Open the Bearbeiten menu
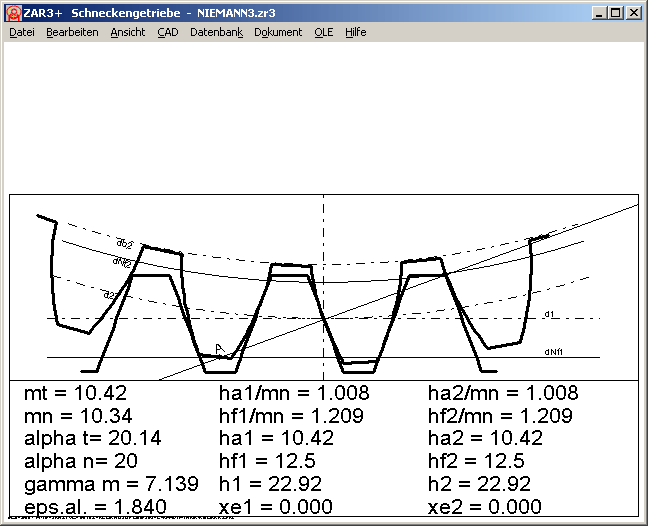Image resolution: width=648 pixels, height=526 pixels. click(x=72, y=32)
